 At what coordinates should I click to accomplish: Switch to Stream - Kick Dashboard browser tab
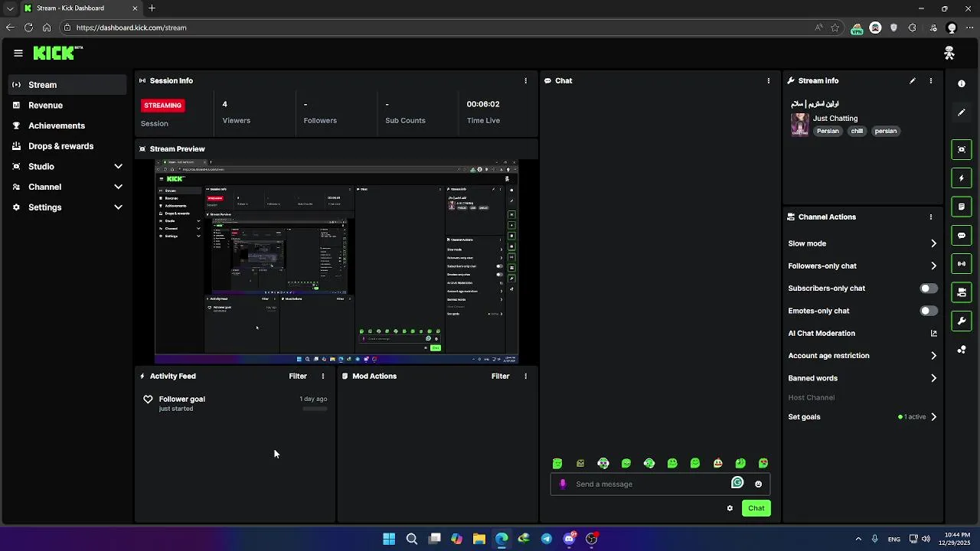tap(81, 8)
